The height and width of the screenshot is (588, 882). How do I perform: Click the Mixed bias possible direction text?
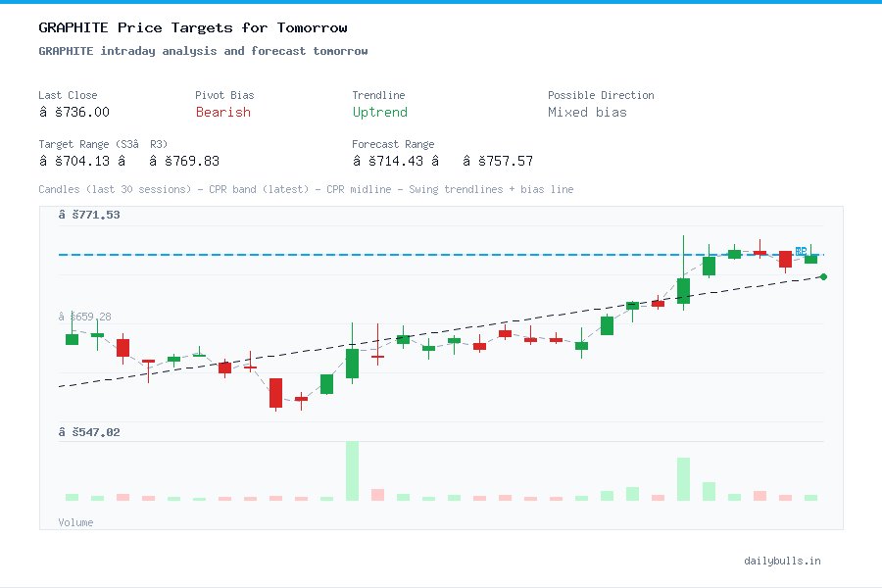click(x=589, y=113)
